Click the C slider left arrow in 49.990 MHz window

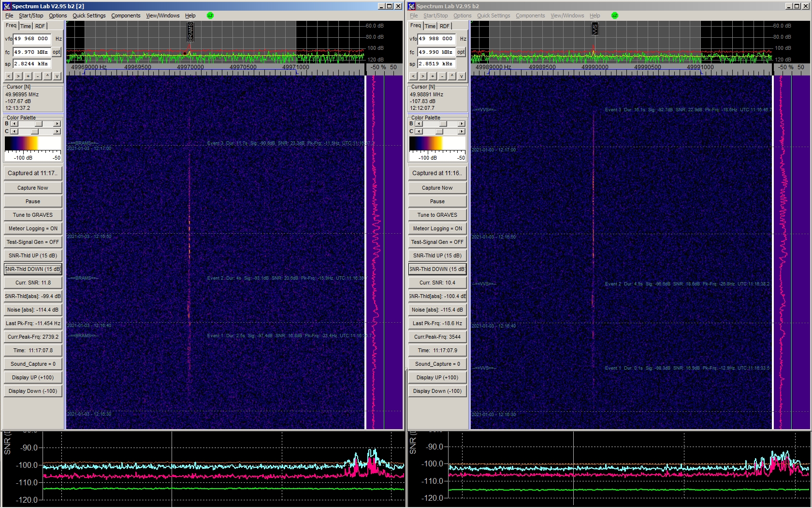[x=419, y=132]
